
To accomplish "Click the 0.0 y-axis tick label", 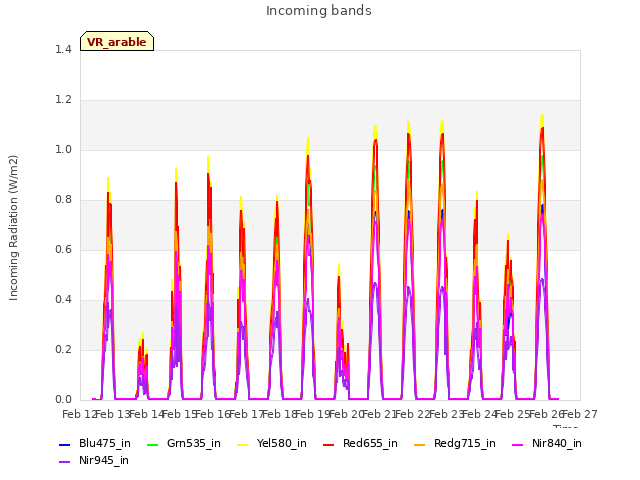I will [63, 400].
